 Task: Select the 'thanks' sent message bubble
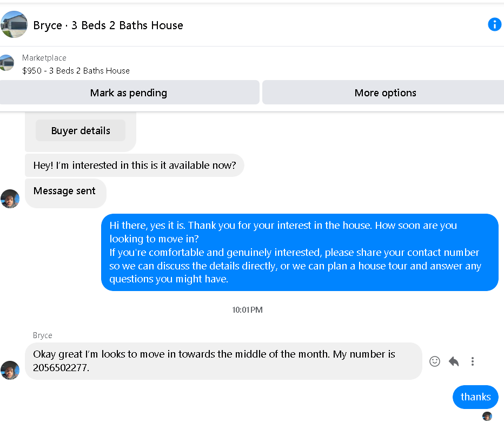(x=475, y=397)
